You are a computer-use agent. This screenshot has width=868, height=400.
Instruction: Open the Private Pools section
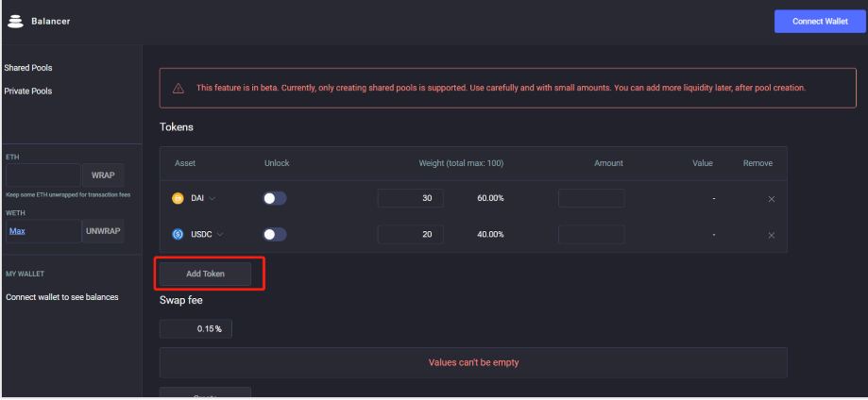click(x=28, y=92)
